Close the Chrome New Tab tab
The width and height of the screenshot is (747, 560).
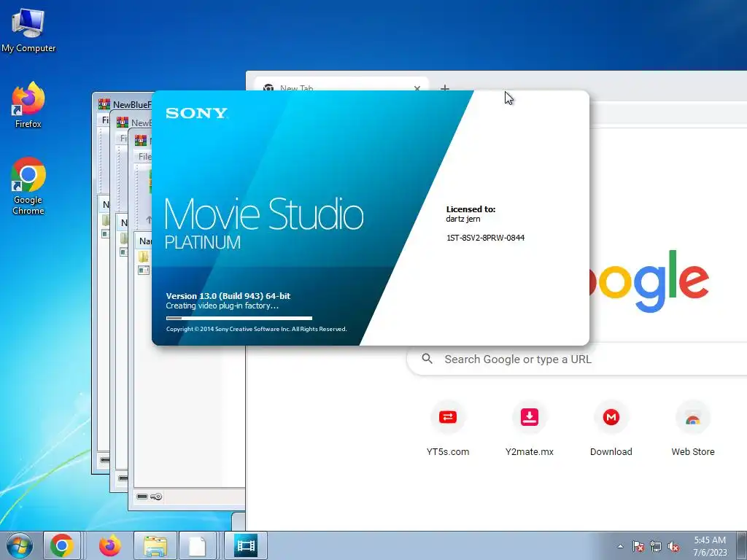[417, 87]
